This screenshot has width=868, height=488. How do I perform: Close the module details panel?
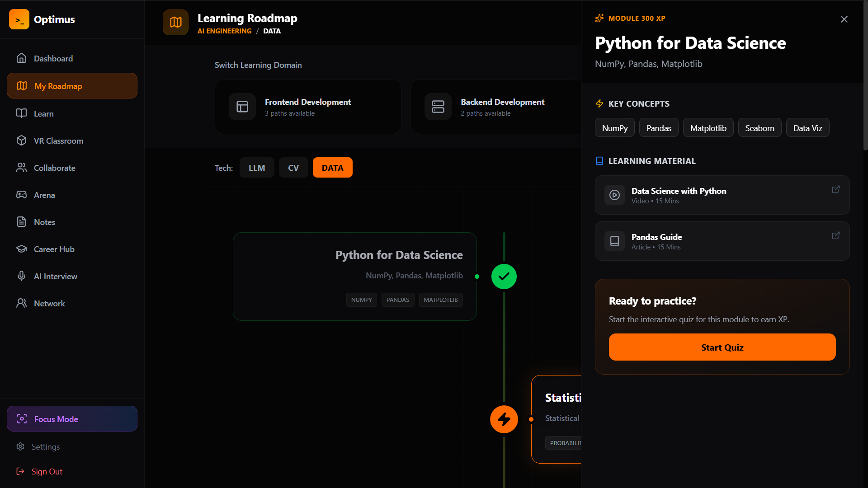(844, 19)
